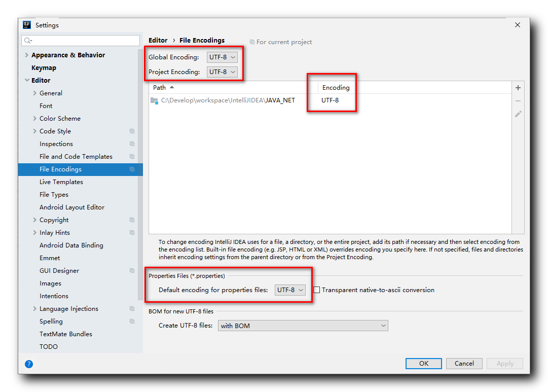Open the Font settings page

tap(46, 105)
